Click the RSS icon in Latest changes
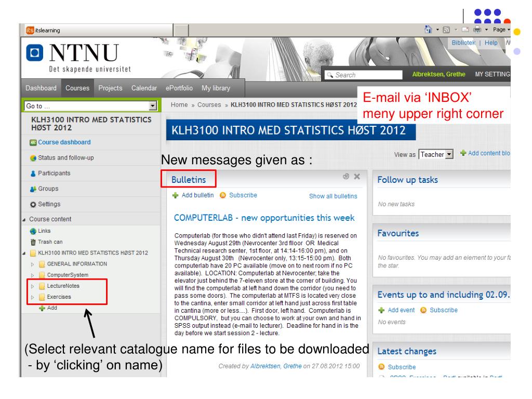532x399 pixels. tap(381, 367)
